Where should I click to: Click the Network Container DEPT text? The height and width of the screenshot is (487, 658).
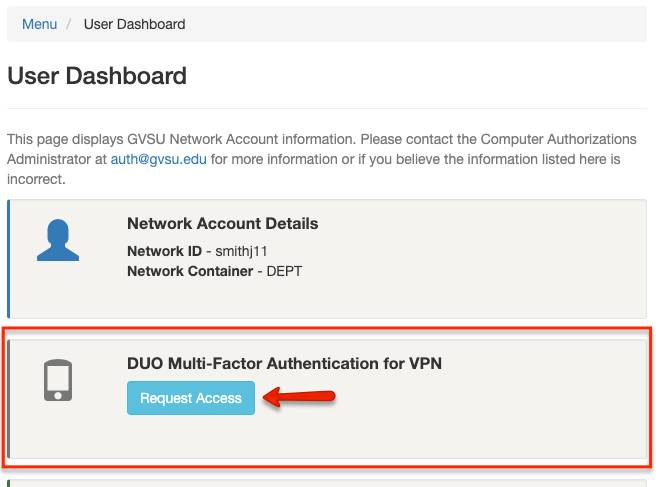[214, 271]
